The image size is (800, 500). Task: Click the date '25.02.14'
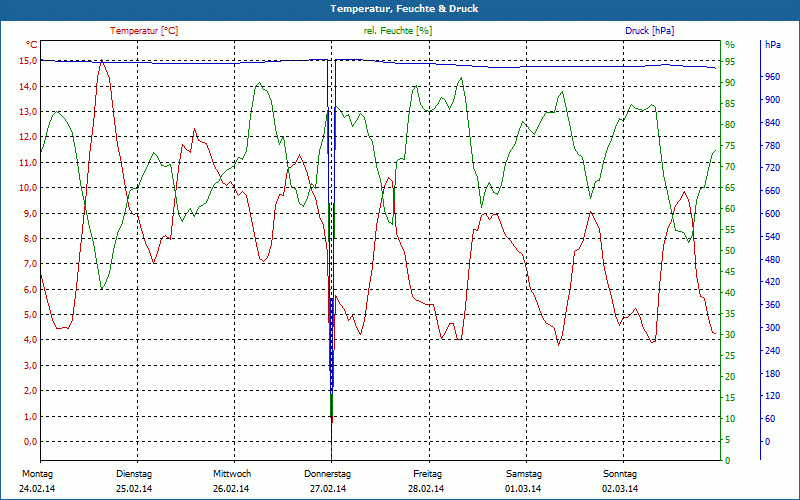click(134, 489)
